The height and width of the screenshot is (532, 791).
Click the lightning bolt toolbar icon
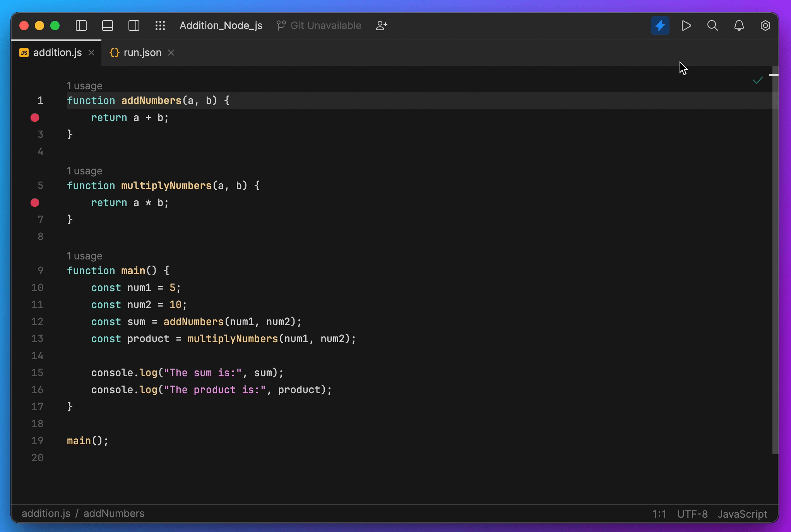[x=660, y=26]
